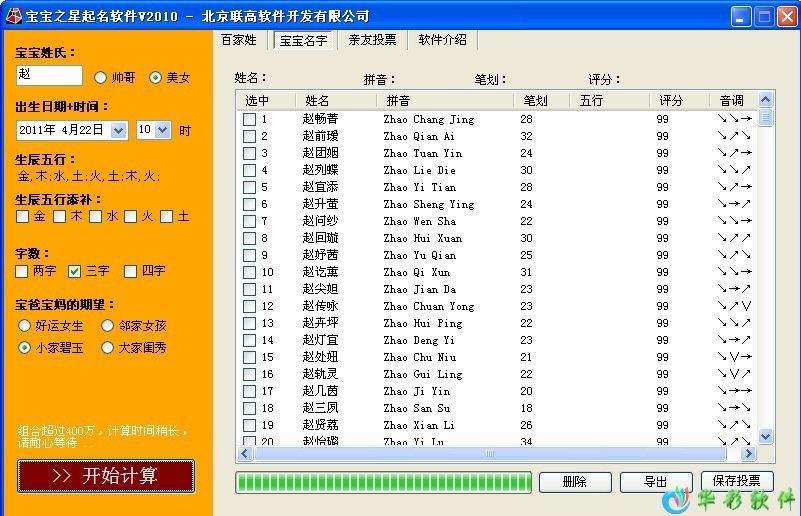The width and height of the screenshot is (801, 516).
Task: Select name 赵列蝶 in list
Action: [x=320, y=170]
